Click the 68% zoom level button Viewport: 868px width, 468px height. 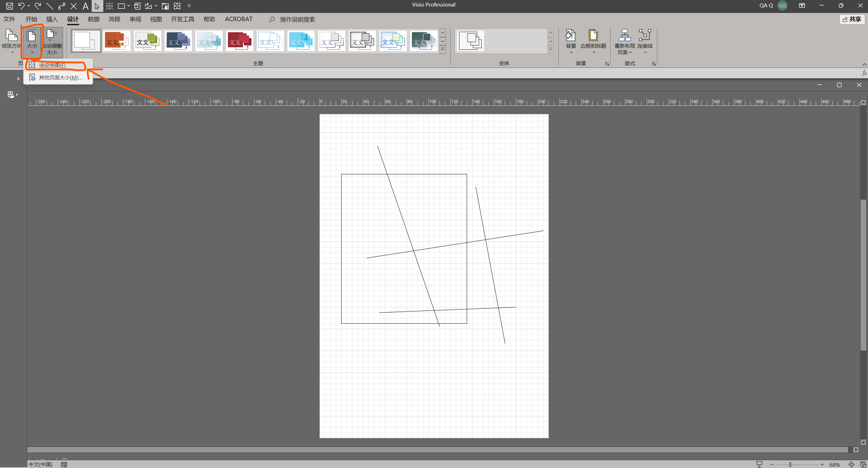tap(835, 464)
